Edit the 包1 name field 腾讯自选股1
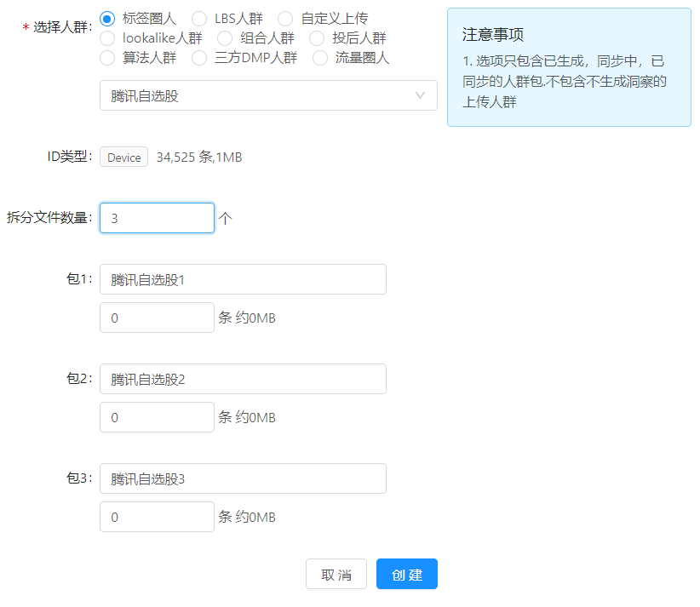Viewport: 700px width, 607px height. (x=243, y=279)
